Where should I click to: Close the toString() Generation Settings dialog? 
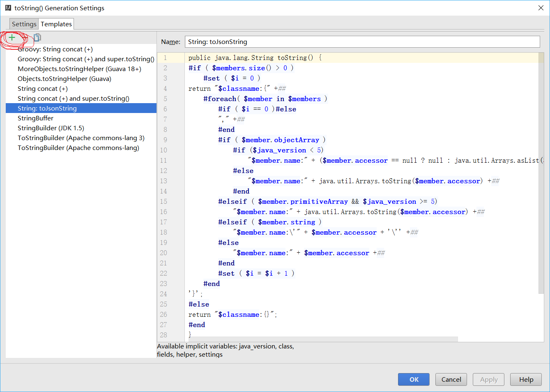pyautogui.click(x=541, y=8)
